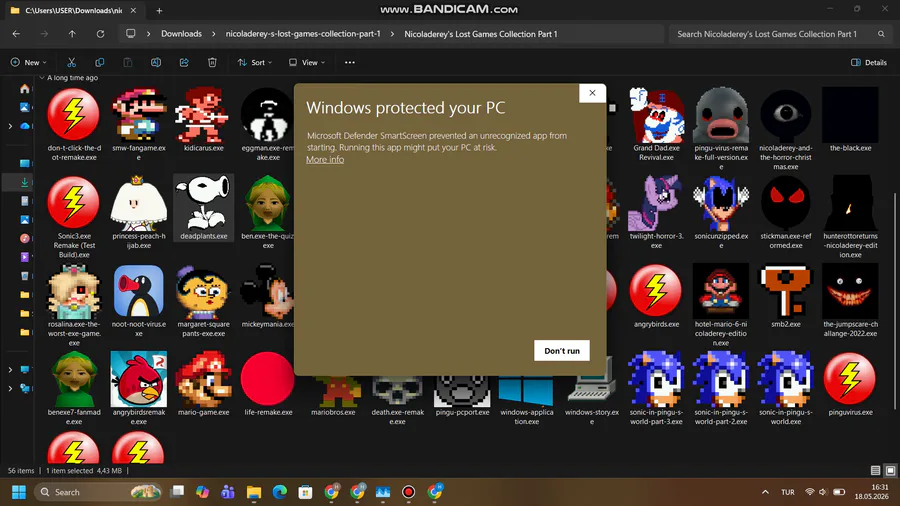Open the Sort dropdown
This screenshot has height=506, width=900.
click(254, 63)
